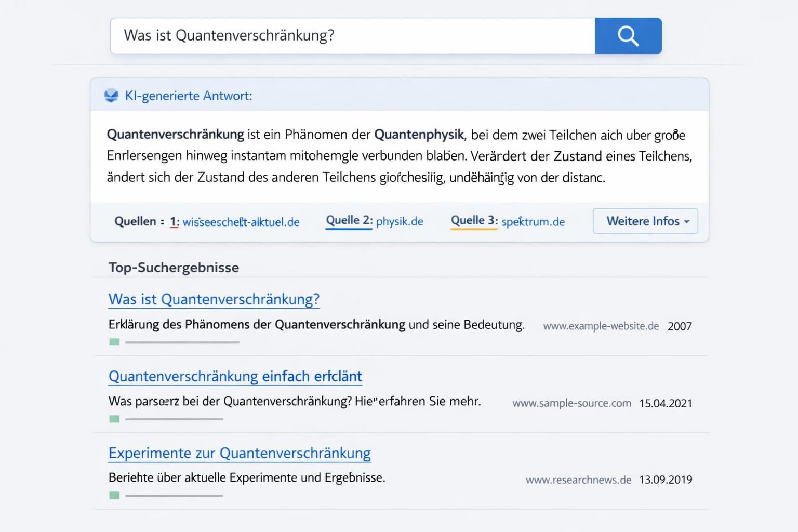
Task: Click the KI-generierte Antwort AI icon
Action: [111, 95]
